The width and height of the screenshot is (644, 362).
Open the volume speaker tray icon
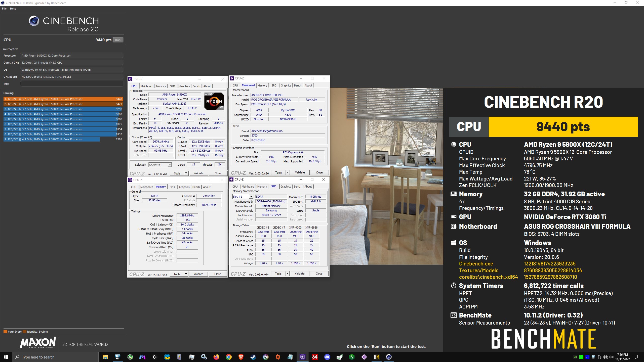[x=611, y=357]
